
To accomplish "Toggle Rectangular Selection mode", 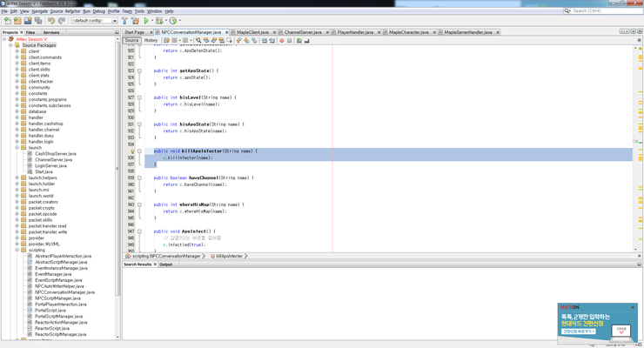I will (229, 40).
